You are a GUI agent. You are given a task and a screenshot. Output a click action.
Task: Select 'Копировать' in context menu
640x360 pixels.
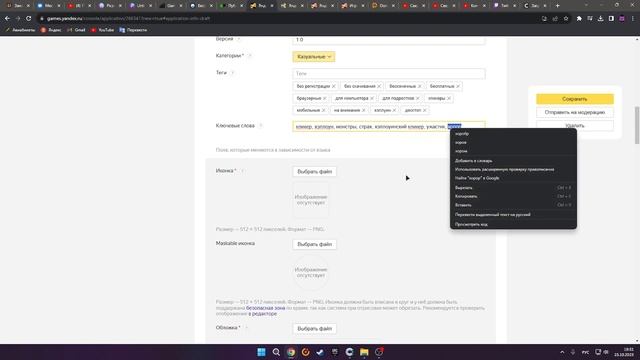coord(513,196)
